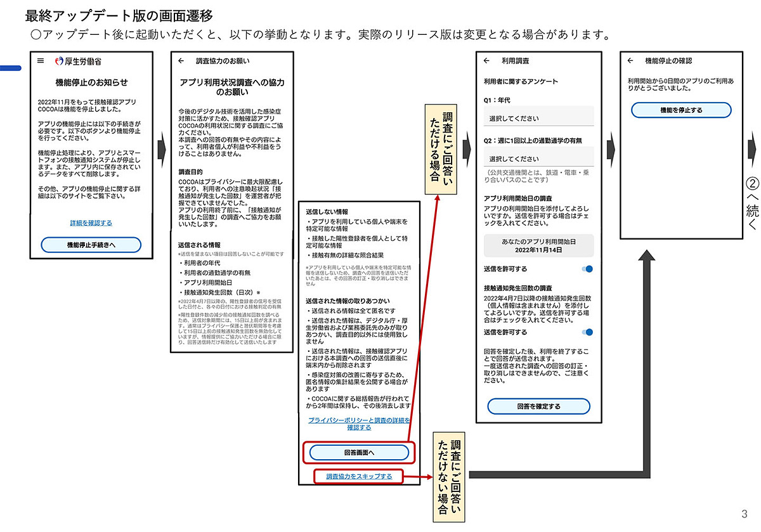Viewport: 761px width, 532px height.
Task: Click the 2022年11月14日 start date box
Action: 538,246
